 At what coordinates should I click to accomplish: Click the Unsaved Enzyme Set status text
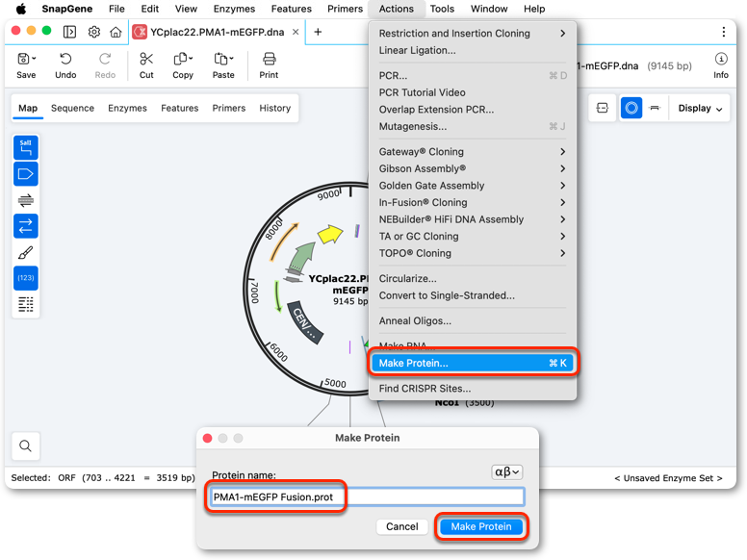[668, 478]
